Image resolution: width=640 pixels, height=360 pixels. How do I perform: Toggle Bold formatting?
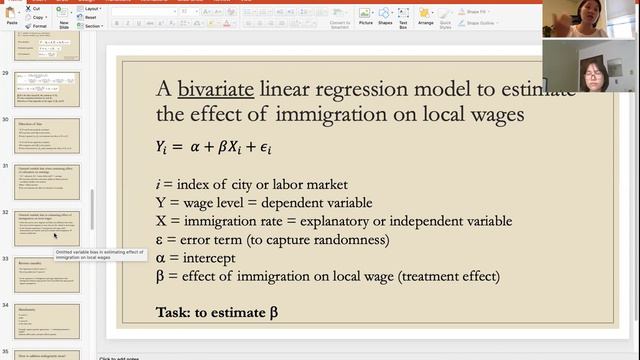tap(117, 24)
